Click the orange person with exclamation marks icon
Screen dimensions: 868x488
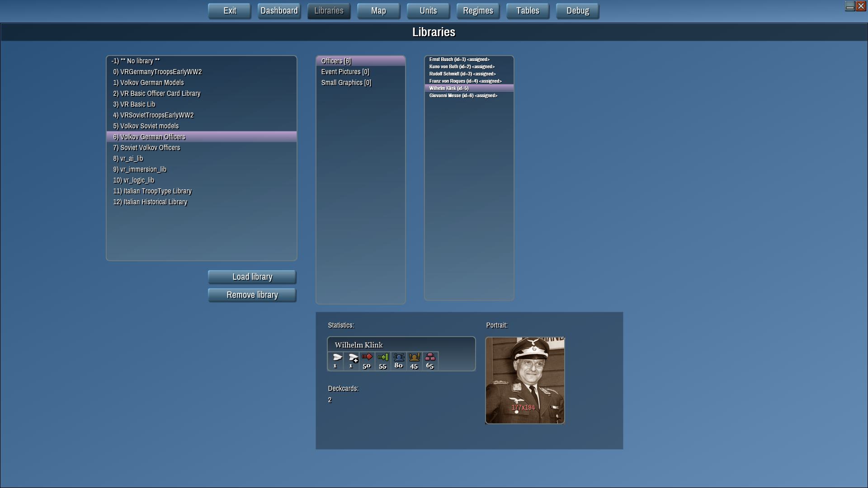click(x=414, y=357)
